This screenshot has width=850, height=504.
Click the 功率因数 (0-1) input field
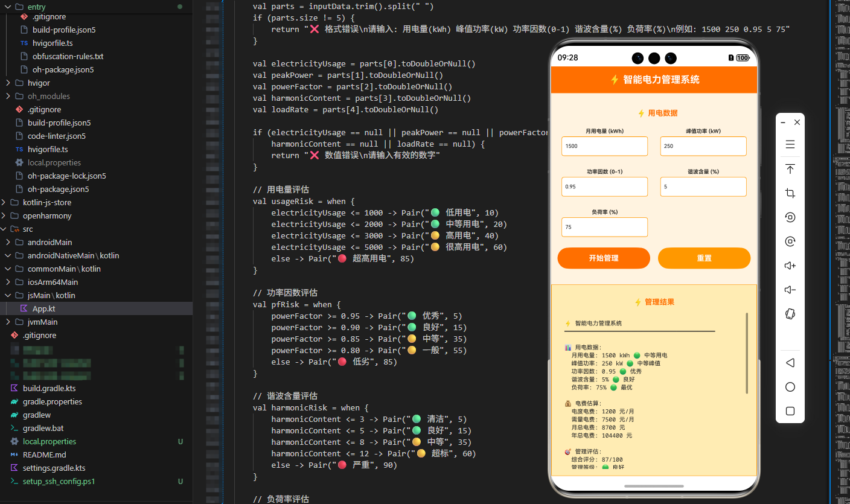click(604, 187)
